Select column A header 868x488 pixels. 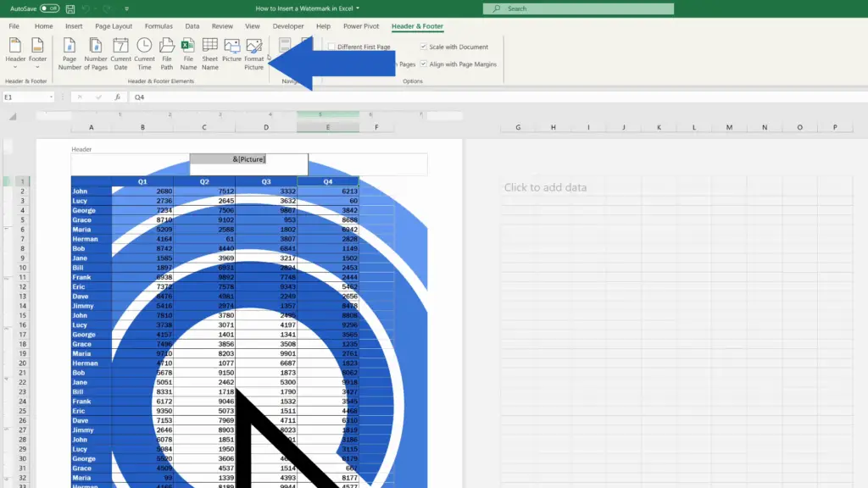pos(92,127)
